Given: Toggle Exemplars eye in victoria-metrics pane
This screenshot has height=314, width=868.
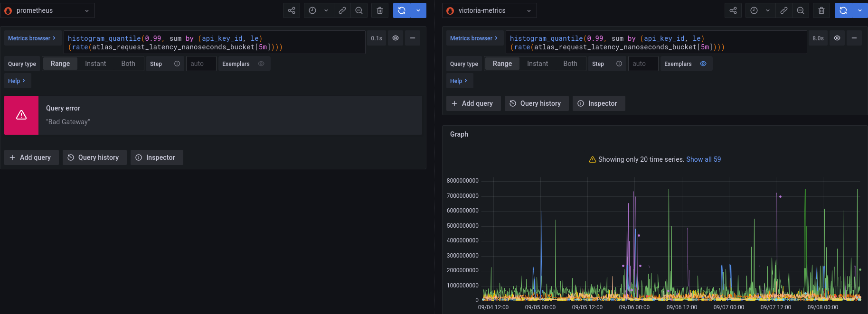Looking at the screenshot, I should coord(703,64).
